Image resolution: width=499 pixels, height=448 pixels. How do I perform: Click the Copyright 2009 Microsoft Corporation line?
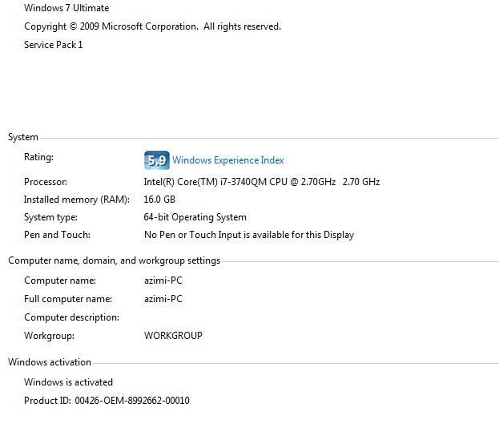153,26
